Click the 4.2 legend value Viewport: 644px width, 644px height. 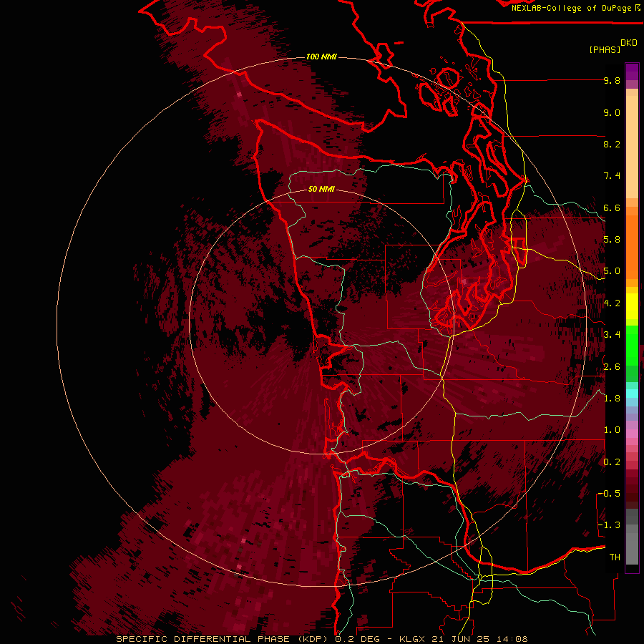(x=612, y=303)
